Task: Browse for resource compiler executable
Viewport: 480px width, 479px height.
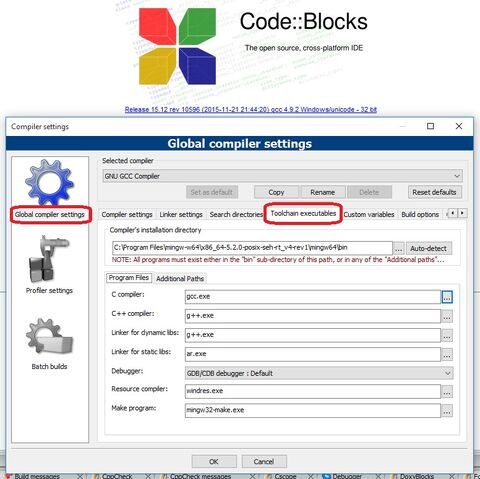Action: point(447,391)
